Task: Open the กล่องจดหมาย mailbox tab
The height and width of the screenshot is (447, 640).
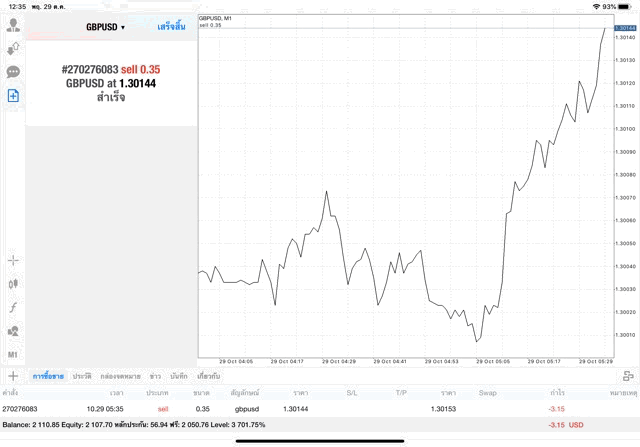Action: (120, 376)
